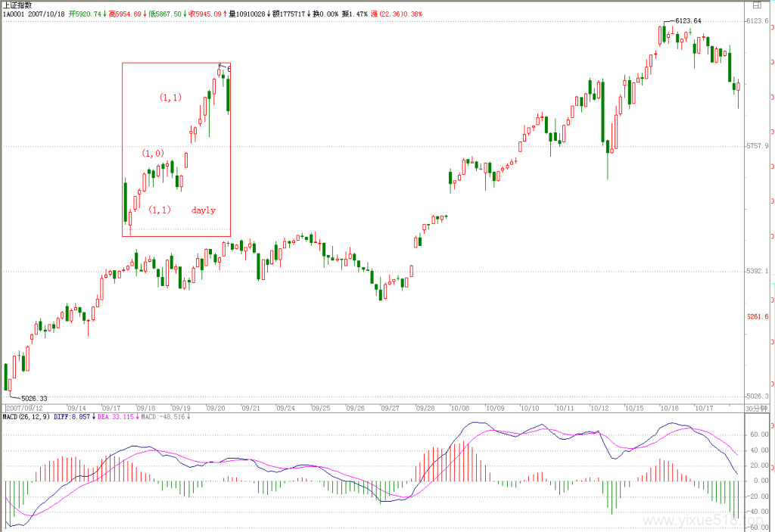Click the red 5261.6 price axis label
Viewport: 775px width, 532px height.
pyautogui.click(x=758, y=316)
